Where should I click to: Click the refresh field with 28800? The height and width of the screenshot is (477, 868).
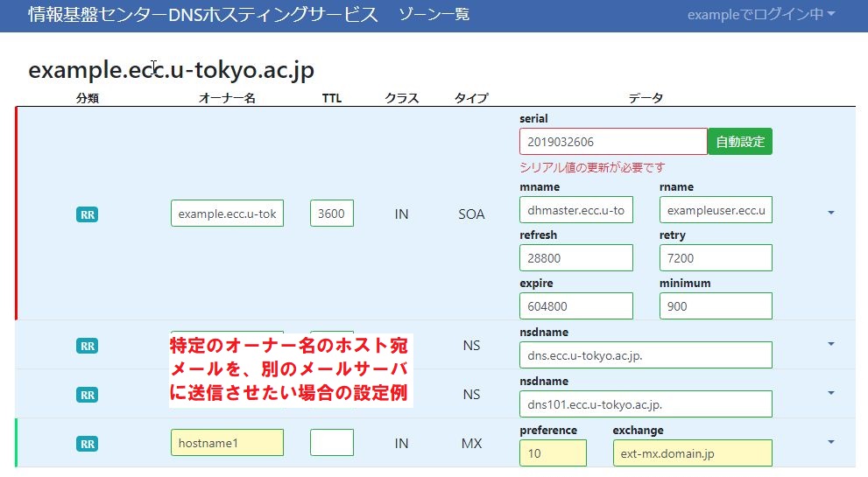click(x=576, y=258)
